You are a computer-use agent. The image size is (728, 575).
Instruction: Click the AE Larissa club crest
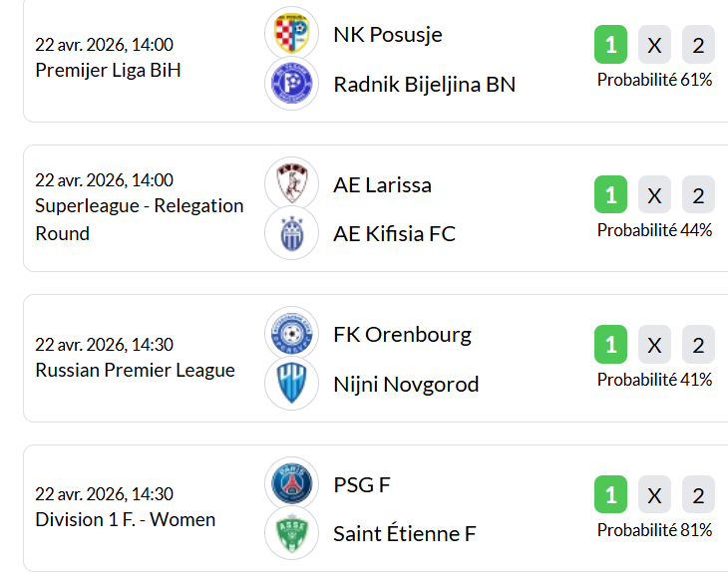click(292, 184)
